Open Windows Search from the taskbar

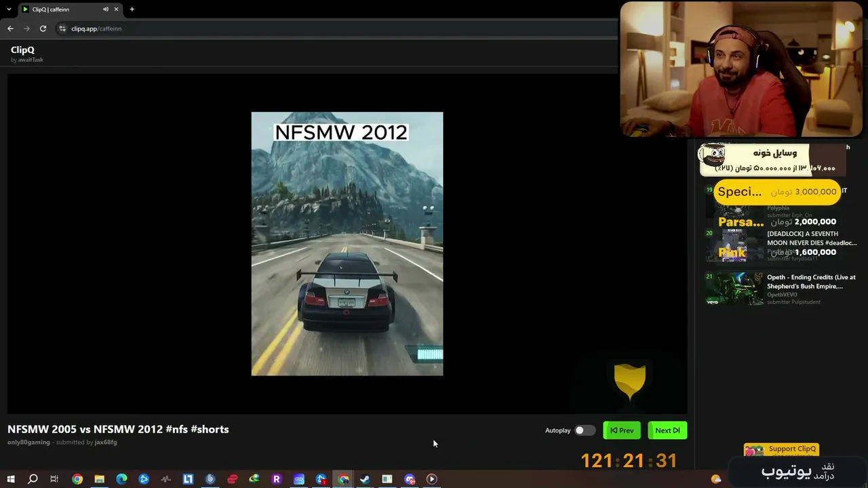click(x=33, y=479)
